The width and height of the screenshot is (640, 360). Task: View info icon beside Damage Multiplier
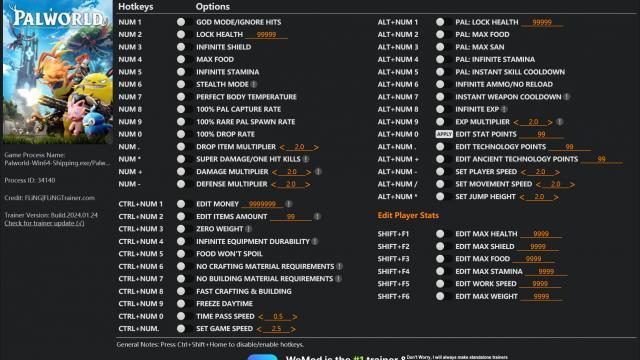tap(318, 172)
